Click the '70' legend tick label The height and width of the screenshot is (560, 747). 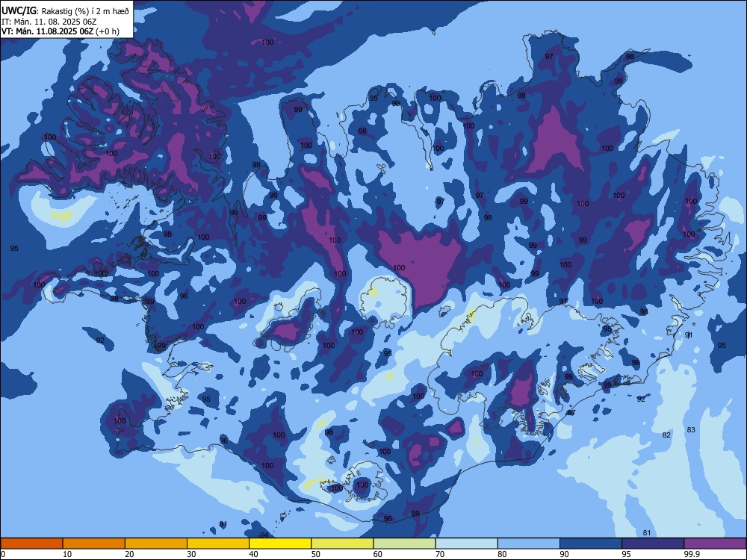[440, 554]
